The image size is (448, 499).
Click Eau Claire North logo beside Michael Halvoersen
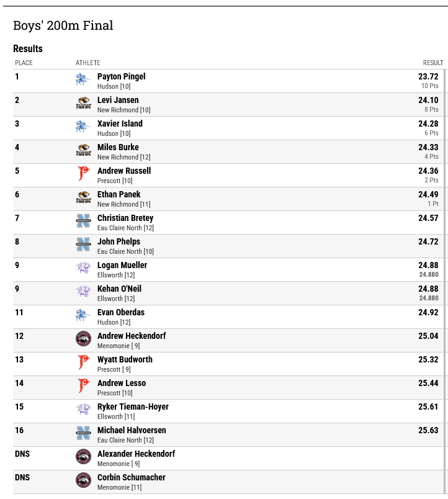tap(83, 433)
